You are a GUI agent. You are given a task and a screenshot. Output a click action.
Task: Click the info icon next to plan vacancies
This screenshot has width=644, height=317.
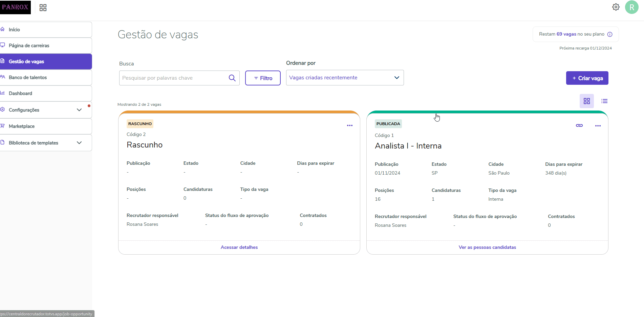tap(610, 34)
